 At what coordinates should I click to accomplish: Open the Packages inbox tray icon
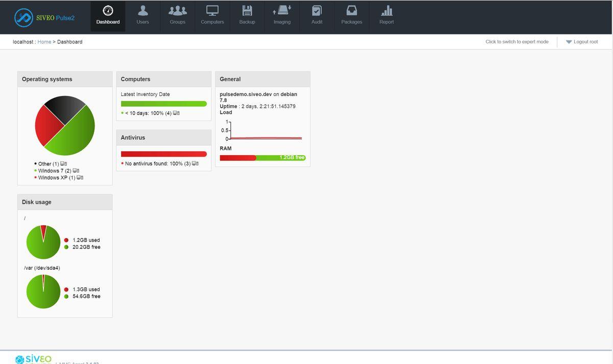[x=351, y=10]
